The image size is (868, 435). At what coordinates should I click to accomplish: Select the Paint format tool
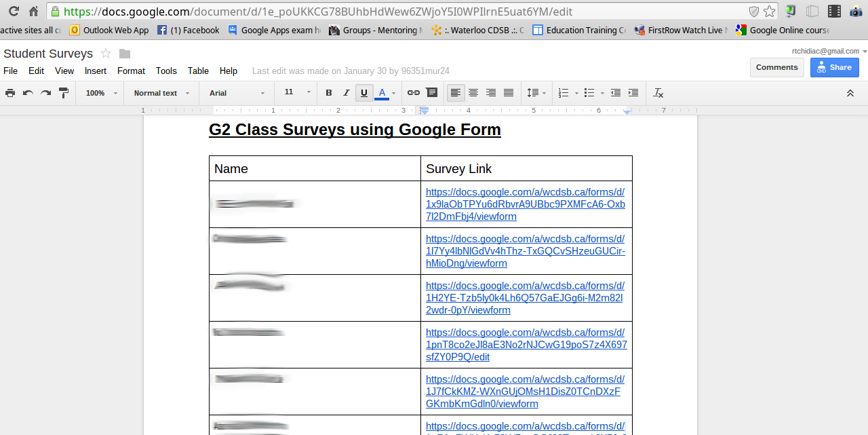click(63, 93)
